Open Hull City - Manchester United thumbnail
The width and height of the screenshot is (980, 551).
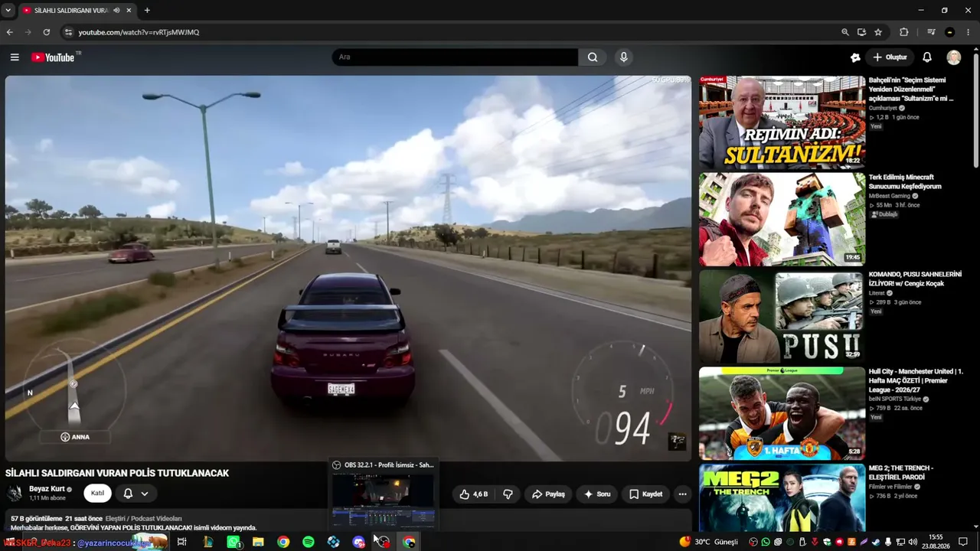pos(782,413)
